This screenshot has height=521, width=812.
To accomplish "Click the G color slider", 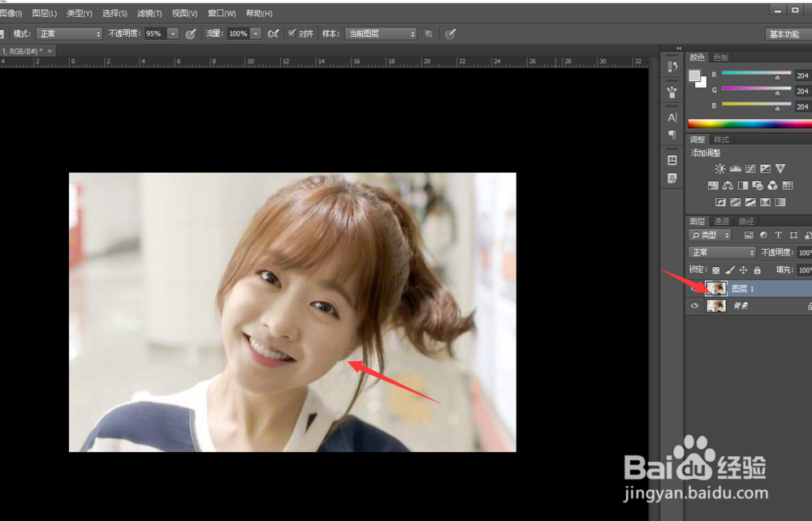I will point(757,89).
